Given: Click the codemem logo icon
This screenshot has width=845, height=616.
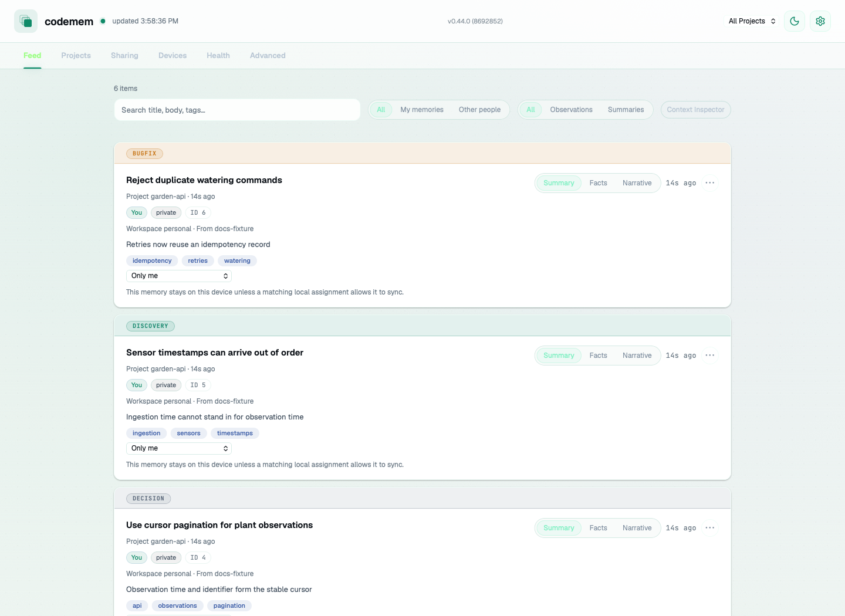Looking at the screenshot, I should (26, 21).
